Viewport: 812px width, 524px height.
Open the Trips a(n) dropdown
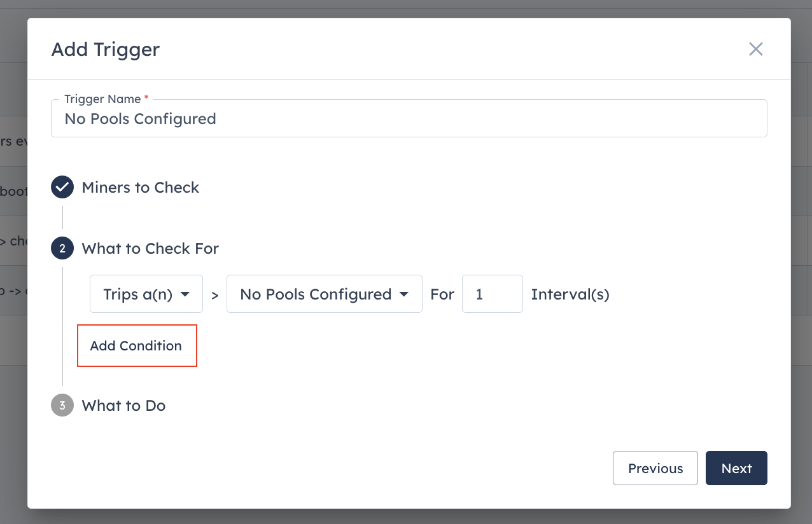click(x=146, y=294)
